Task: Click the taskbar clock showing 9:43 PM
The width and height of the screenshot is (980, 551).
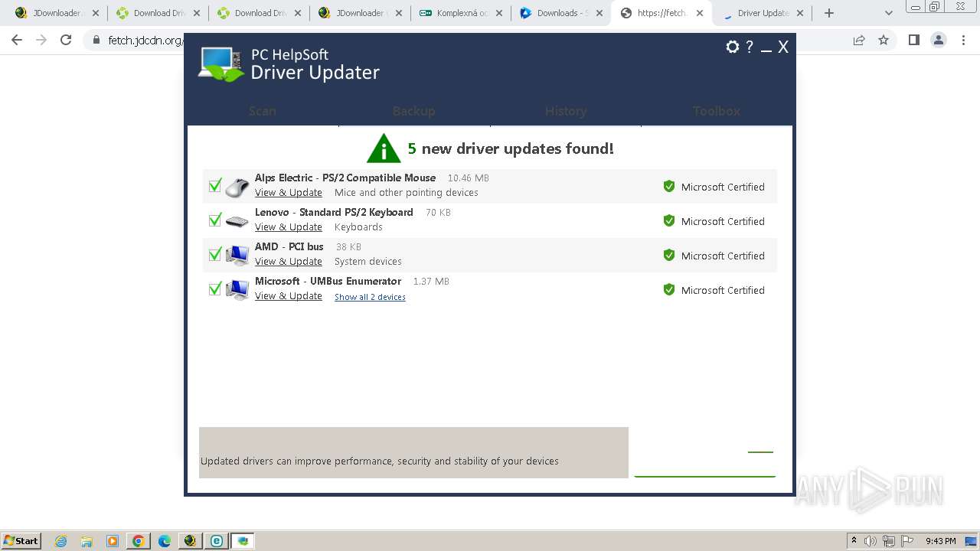Action: coord(941,541)
